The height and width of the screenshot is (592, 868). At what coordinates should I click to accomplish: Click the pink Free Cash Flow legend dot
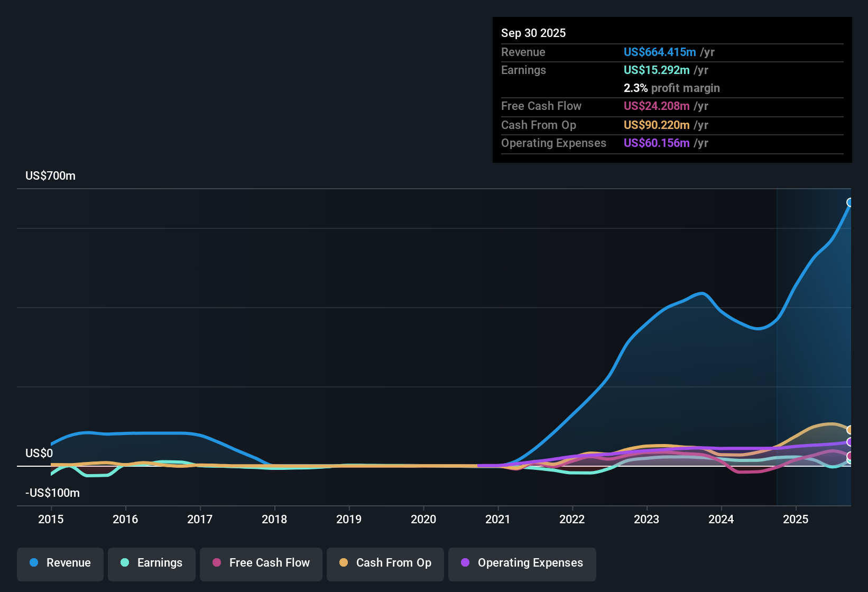coord(216,563)
